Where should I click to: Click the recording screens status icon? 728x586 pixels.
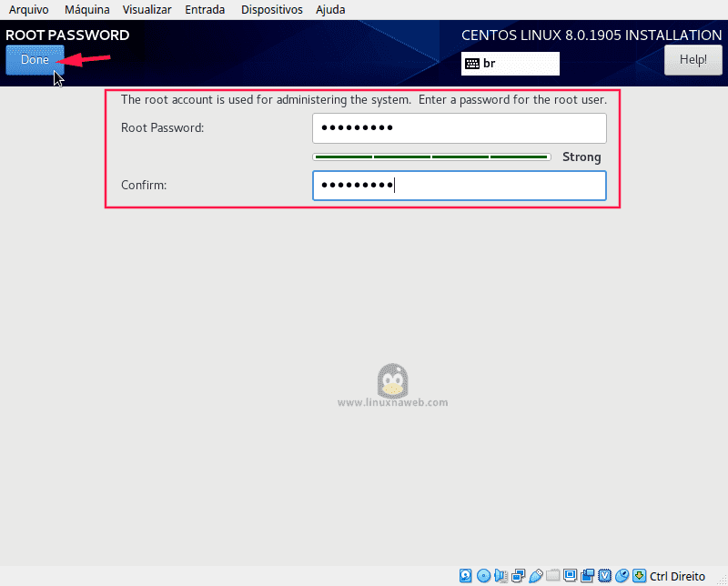(x=587, y=576)
